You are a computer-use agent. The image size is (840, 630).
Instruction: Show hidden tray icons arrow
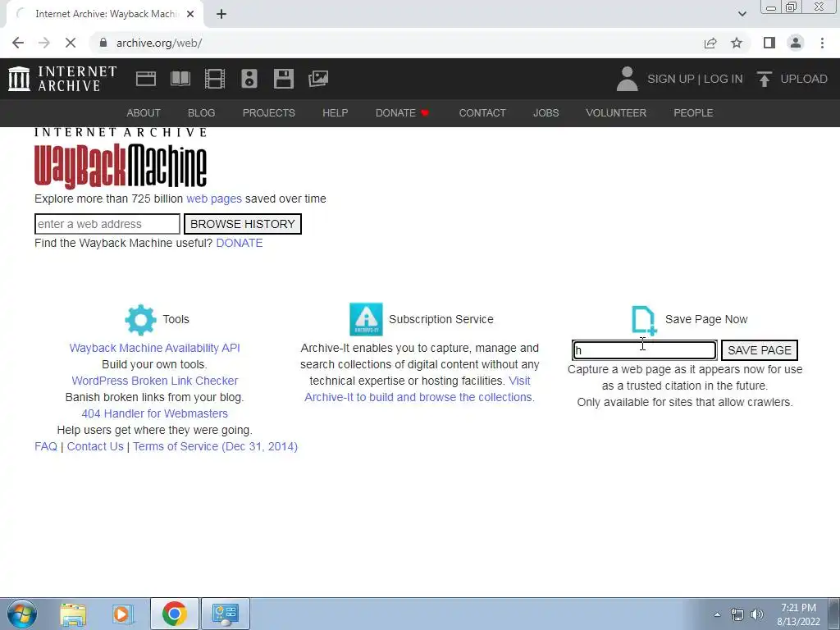[717, 614]
